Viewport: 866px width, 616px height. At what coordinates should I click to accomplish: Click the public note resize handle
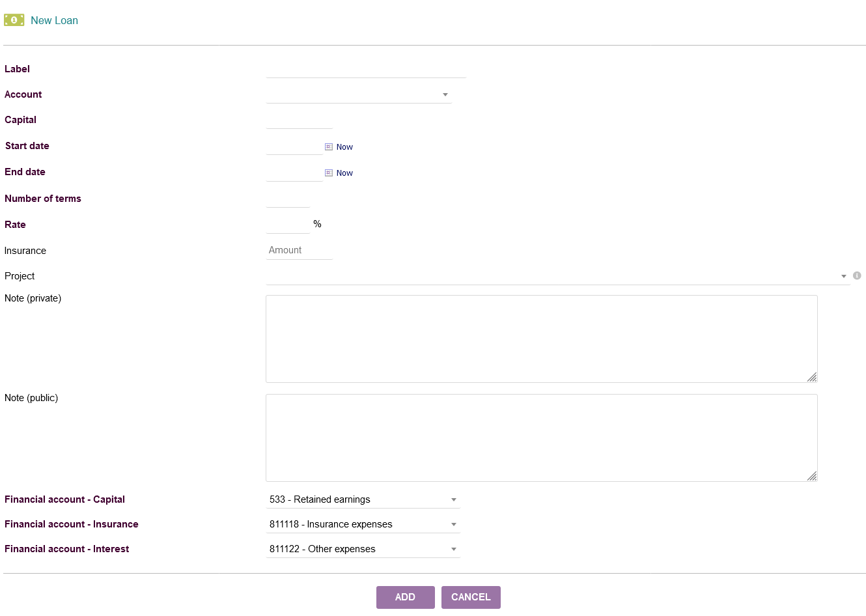click(812, 476)
